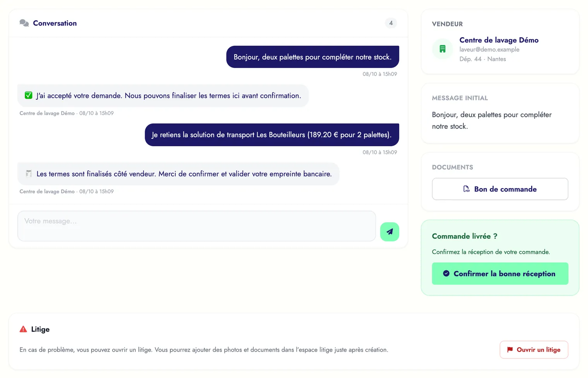Click the Conversation panel title

click(x=55, y=23)
